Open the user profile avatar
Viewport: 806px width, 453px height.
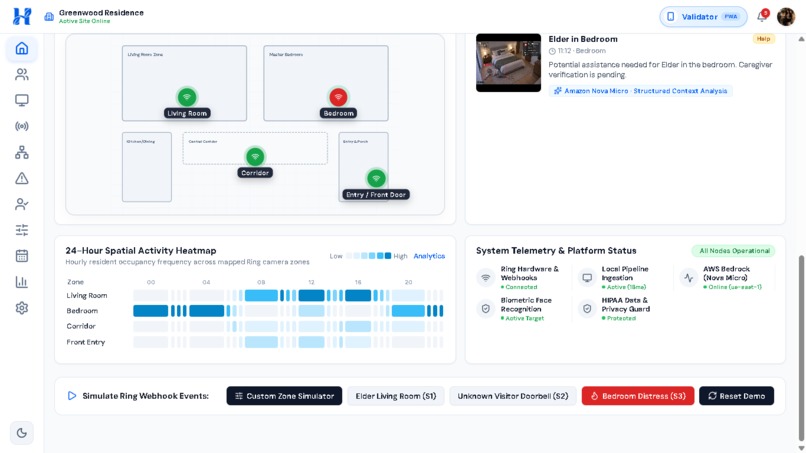pyautogui.click(x=786, y=16)
